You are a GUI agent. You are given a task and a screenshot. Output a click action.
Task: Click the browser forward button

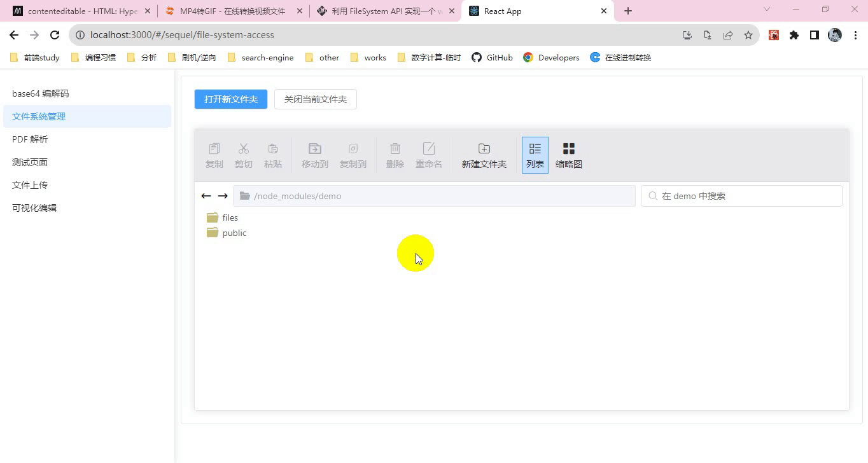point(34,36)
